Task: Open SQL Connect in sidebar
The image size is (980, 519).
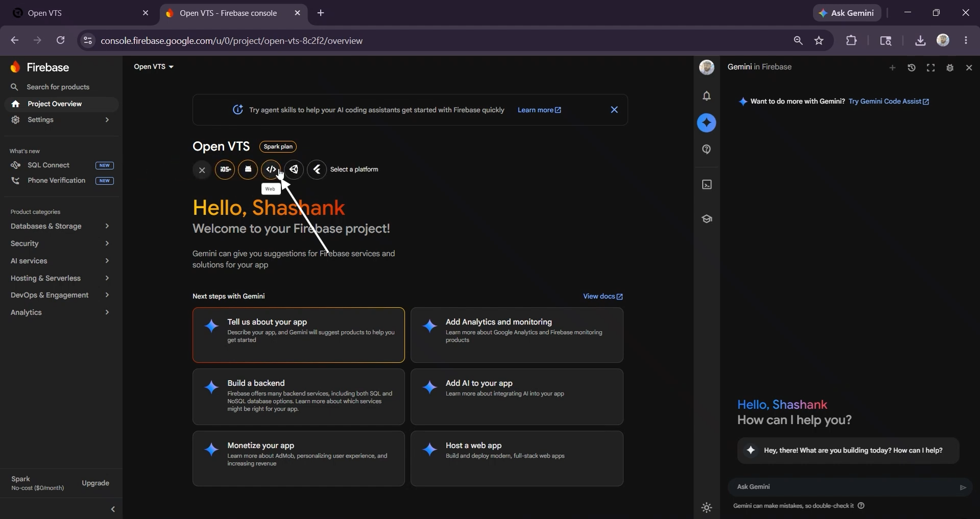Action: point(61,165)
